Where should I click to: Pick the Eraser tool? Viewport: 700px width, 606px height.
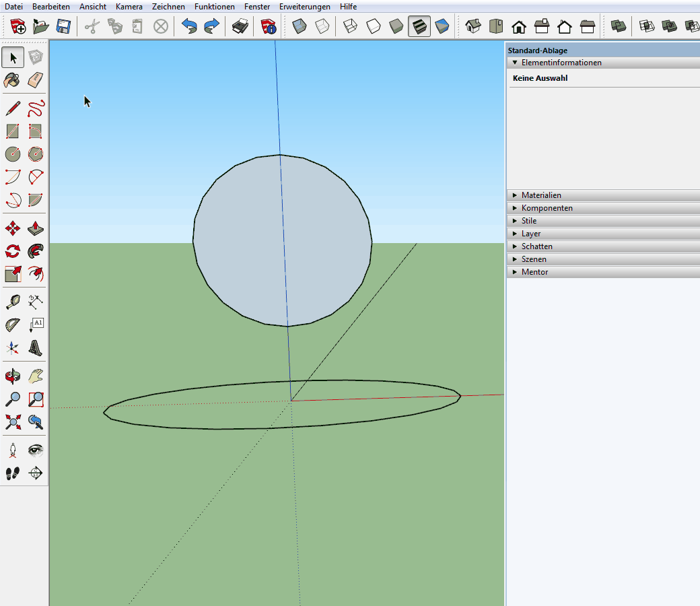(36, 80)
